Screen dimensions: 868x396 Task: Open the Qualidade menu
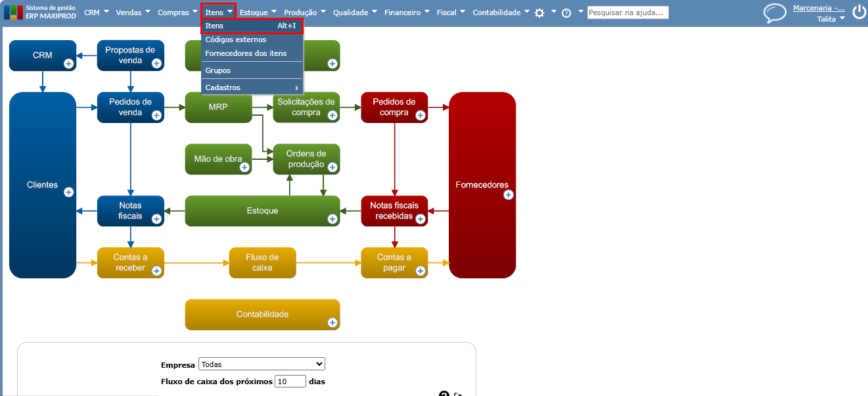point(355,12)
